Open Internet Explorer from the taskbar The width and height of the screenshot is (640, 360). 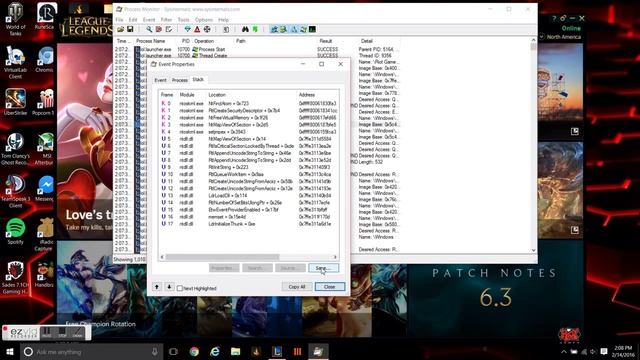click(x=215, y=351)
